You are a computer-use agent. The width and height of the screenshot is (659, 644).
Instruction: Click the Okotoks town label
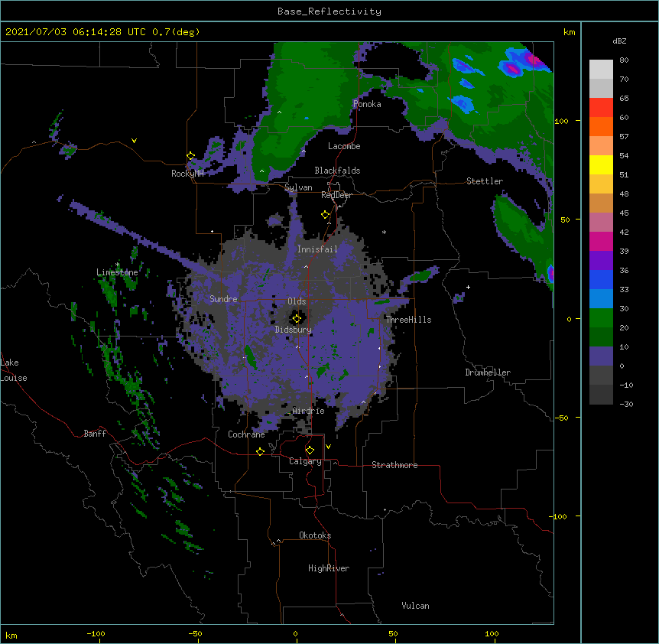point(315,535)
